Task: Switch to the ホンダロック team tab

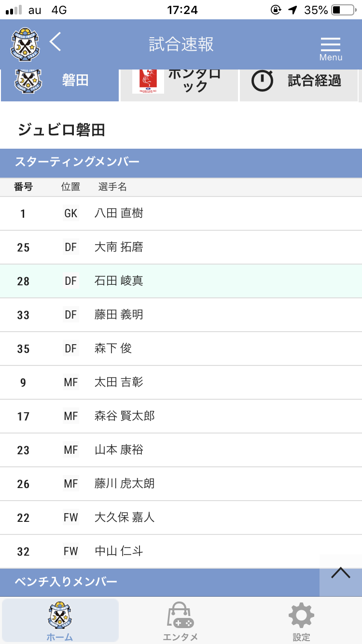Action: (x=179, y=81)
